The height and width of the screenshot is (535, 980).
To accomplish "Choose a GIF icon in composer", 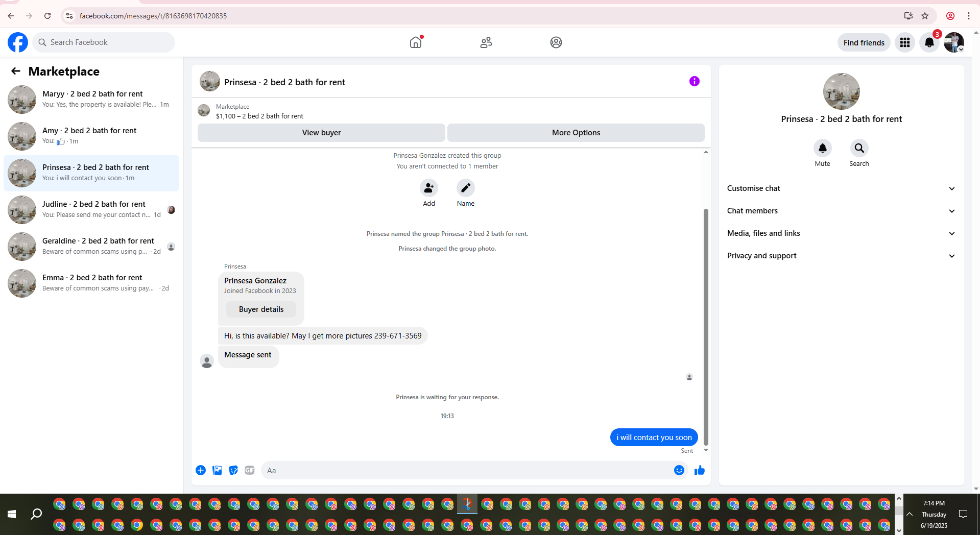I will [x=250, y=470].
